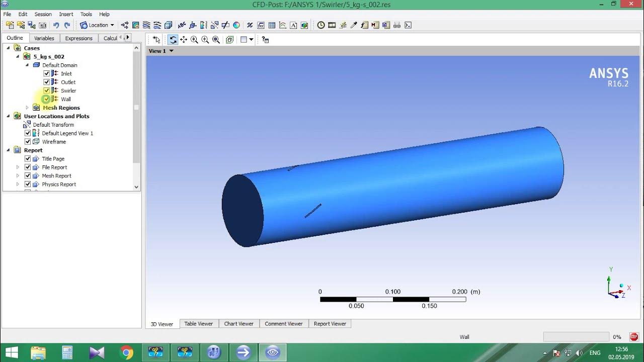
Task: Click the Redo arrow icon
Action: tap(67, 25)
